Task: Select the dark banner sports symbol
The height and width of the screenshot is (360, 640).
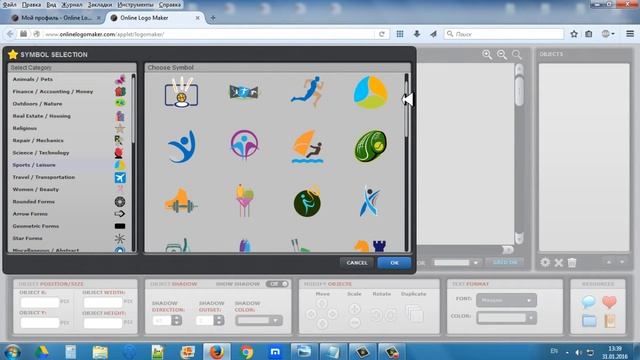Action: 244,92
